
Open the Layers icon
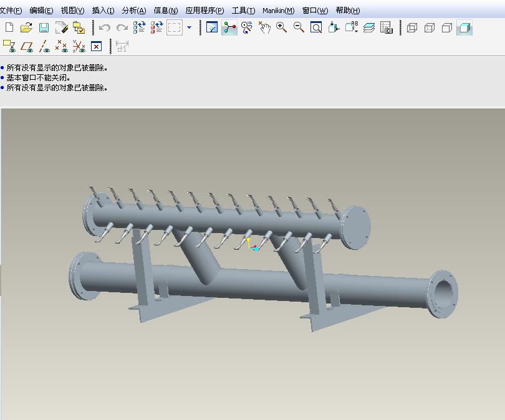coord(369,27)
